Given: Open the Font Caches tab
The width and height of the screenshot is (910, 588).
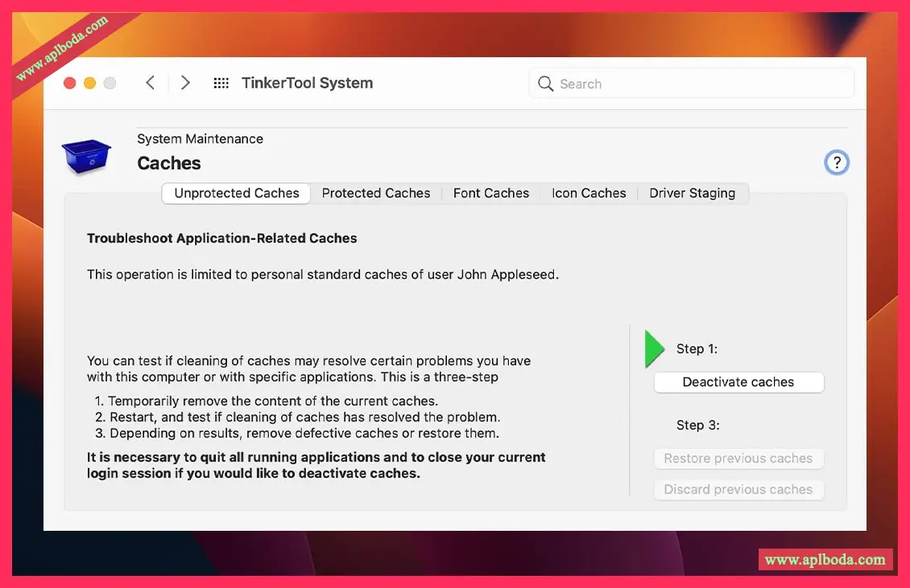Looking at the screenshot, I should (x=491, y=193).
